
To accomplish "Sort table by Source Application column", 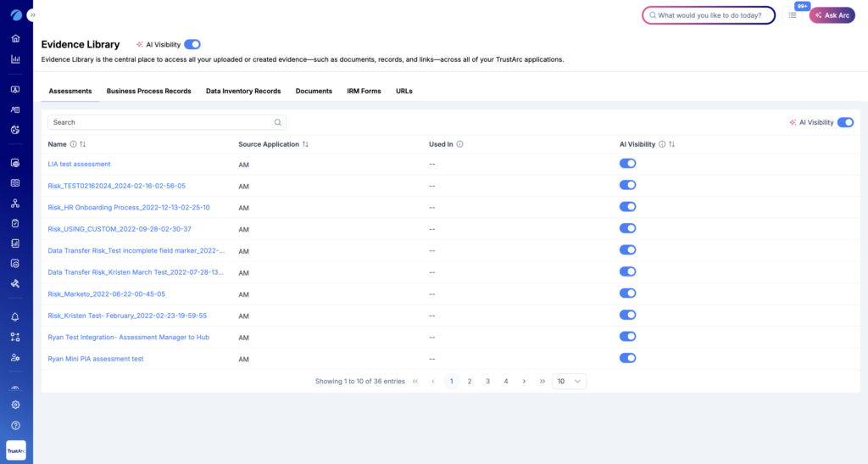I will [x=305, y=144].
